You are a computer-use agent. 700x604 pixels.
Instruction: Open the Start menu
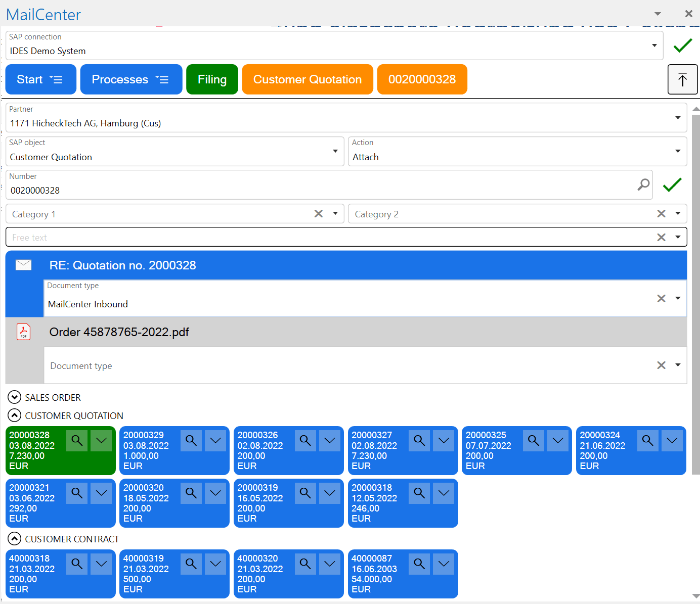[40, 79]
